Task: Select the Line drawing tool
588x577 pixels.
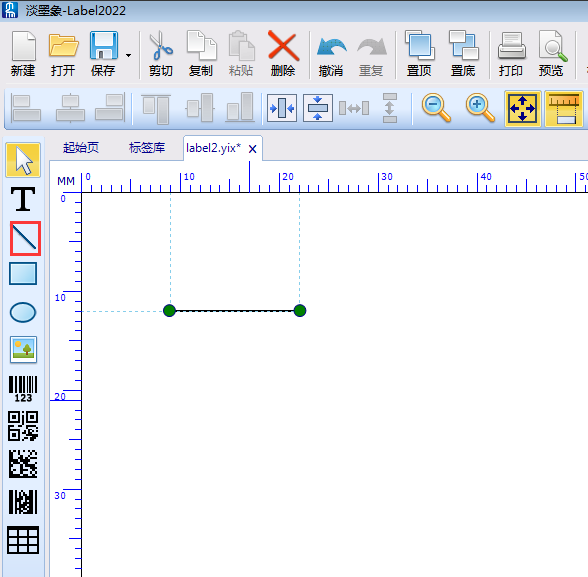Action: point(25,238)
